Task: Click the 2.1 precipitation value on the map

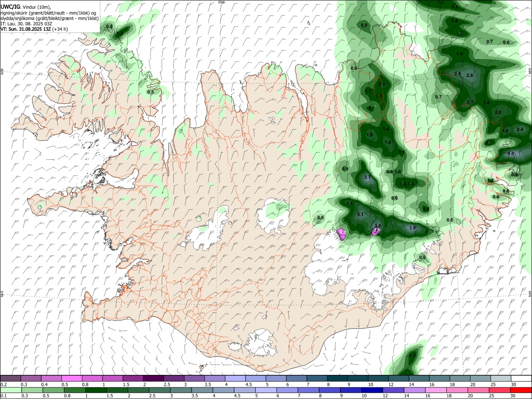Action: pos(470,102)
